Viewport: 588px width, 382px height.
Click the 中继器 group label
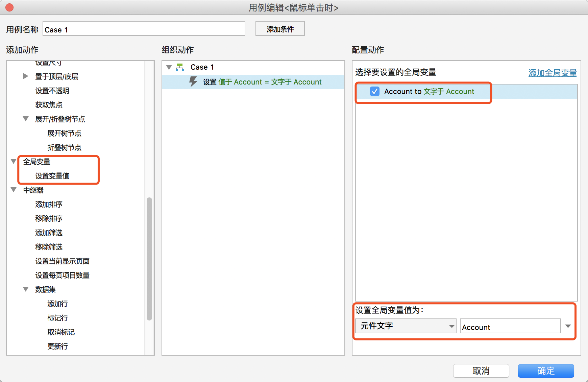[33, 190]
